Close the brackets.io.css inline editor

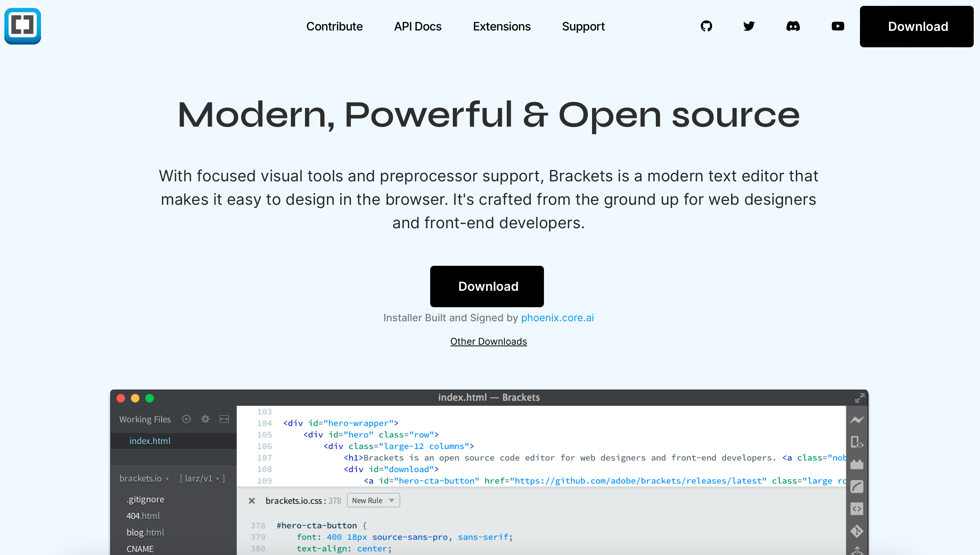coord(252,501)
